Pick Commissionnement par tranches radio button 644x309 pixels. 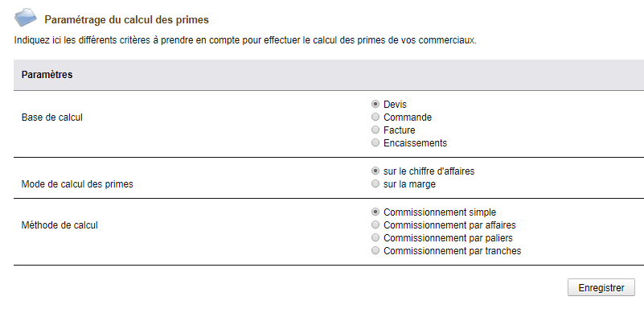(x=375, y=250)
